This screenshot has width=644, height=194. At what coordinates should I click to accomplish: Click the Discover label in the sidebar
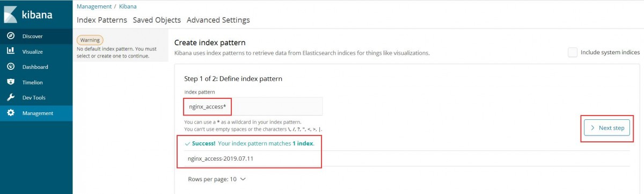(32, 36)
